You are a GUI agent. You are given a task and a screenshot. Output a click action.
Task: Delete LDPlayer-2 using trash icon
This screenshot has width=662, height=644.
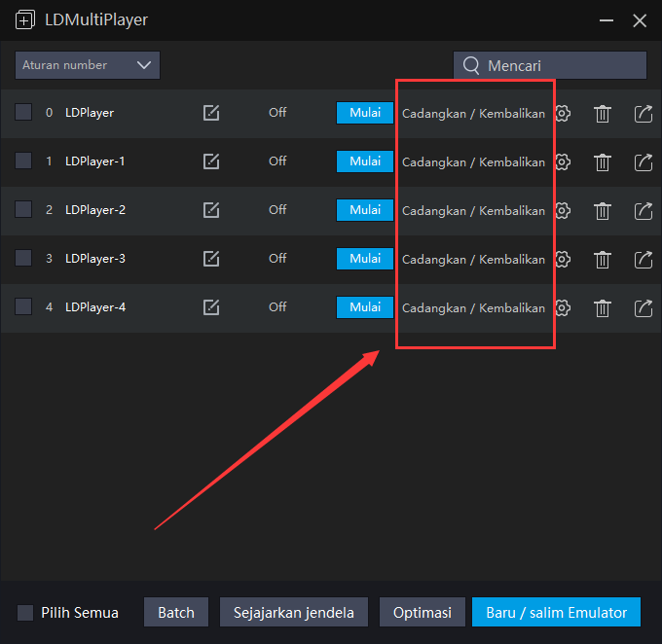[603, 210]
